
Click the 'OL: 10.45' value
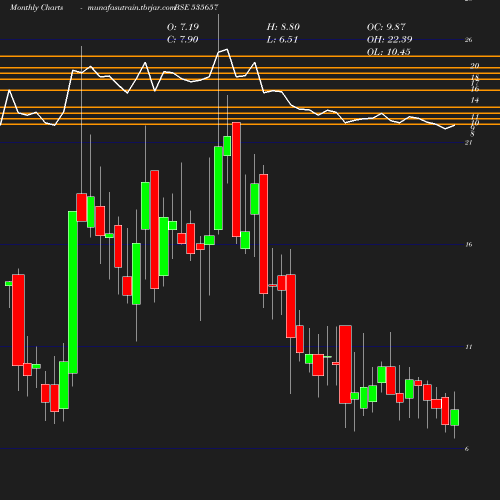click(389, 52)
